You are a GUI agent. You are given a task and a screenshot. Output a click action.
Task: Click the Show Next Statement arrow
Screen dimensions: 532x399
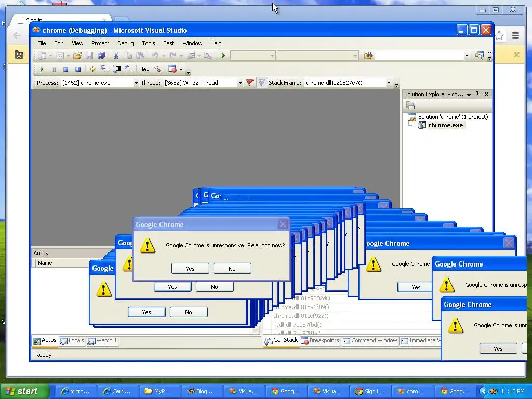click(x=92, y=69)
